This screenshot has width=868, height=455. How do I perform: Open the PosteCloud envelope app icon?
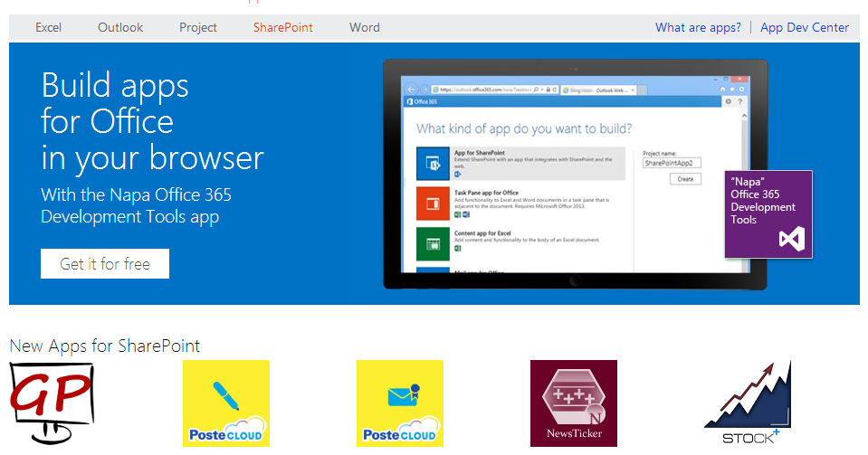tap(400, 403)
